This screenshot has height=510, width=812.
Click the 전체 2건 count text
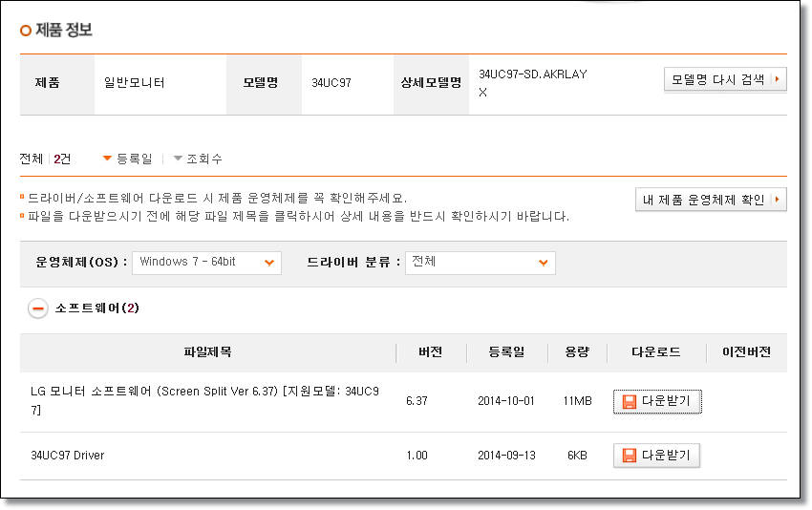tap(45, 159)
